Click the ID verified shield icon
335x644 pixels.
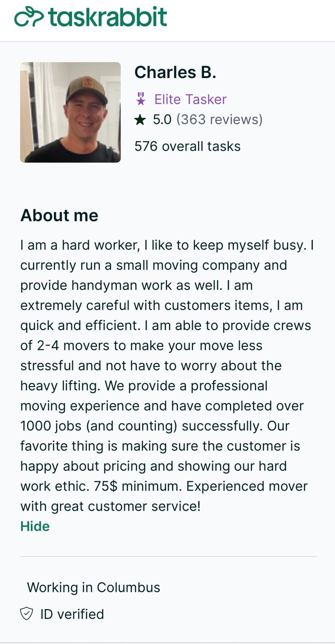click(x=26, y=614)
